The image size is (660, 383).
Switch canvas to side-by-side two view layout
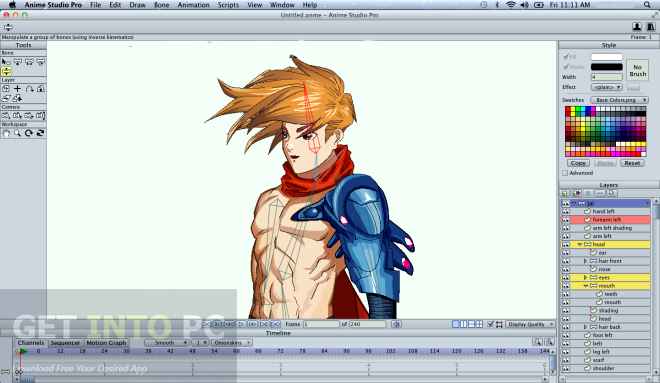click(x=464, y=324)
